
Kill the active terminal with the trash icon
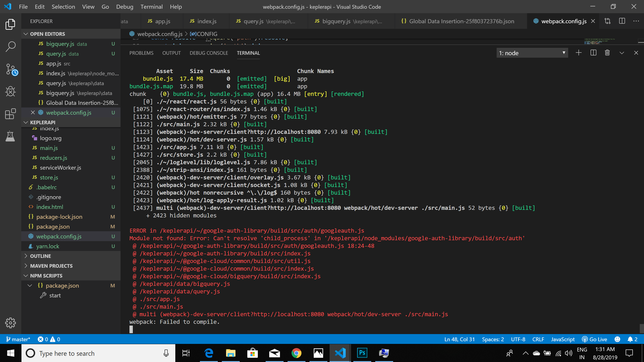coord(607,53)
